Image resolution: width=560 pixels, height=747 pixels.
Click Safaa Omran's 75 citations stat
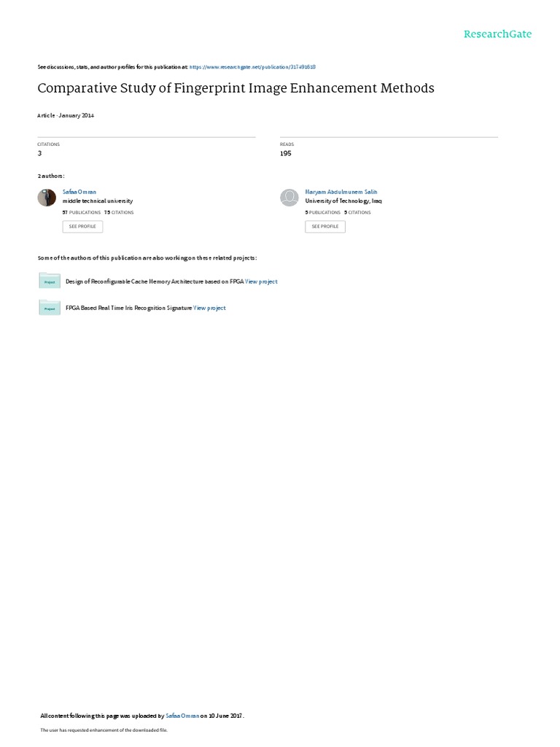tap(119, 212)
